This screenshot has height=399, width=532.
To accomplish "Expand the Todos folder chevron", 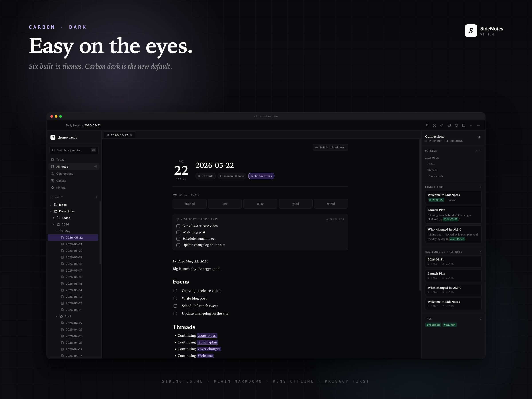I will 53,218.
